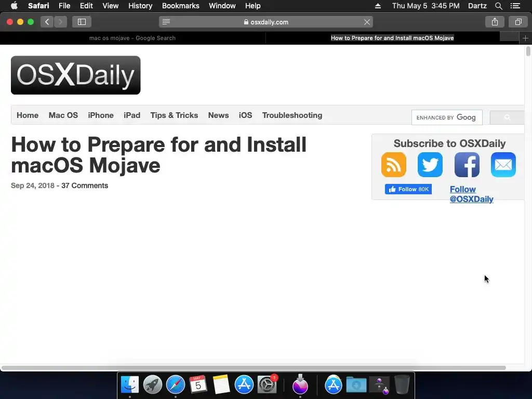Open the History menu
The height and width of the screenshot is (399, 532).
[x=140, y=6]
